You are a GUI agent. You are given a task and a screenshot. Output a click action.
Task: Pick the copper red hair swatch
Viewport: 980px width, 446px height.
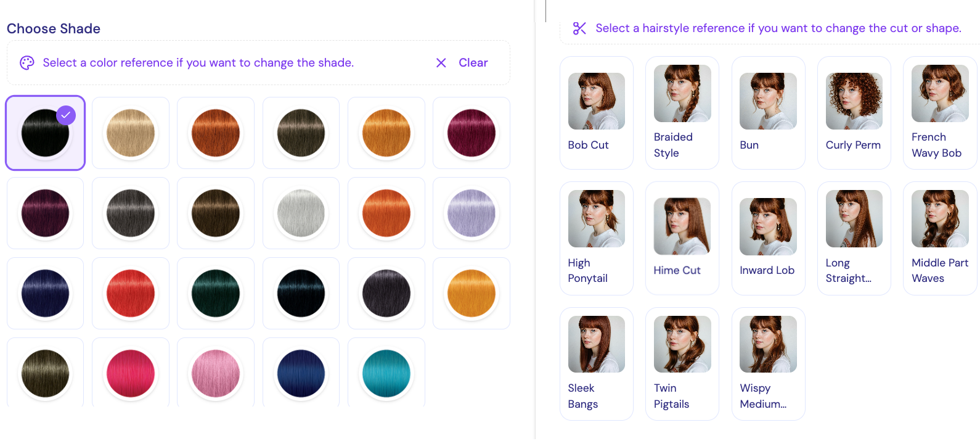click(216, 133)
